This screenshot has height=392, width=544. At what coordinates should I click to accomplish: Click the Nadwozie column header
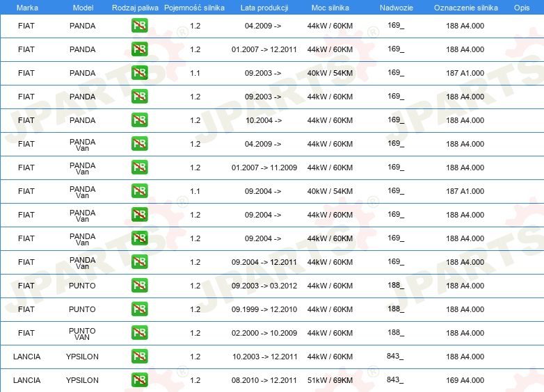pyautogui.click(x=397, y=8)
